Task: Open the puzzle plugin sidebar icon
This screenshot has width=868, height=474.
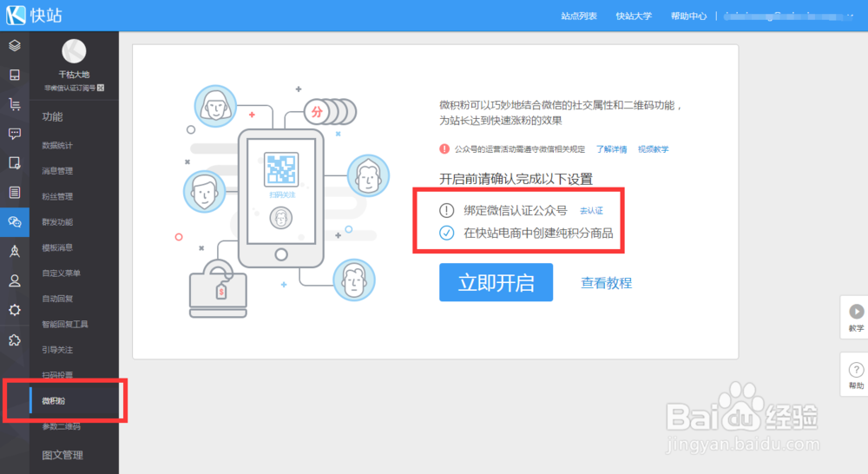Action: click(x=15, y=340)
